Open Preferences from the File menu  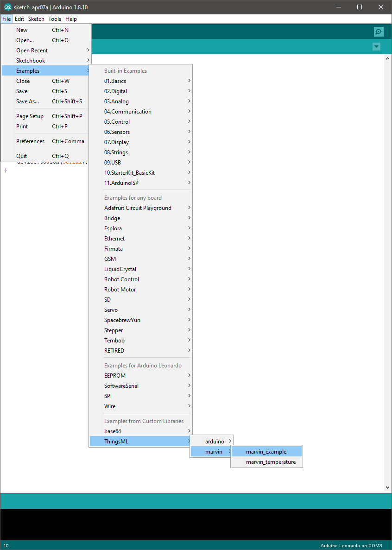46,141
